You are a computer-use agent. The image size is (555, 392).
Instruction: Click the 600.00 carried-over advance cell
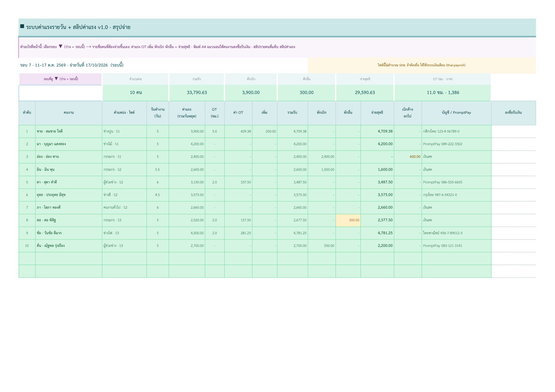pyautogui.click(x=408, y=157)
